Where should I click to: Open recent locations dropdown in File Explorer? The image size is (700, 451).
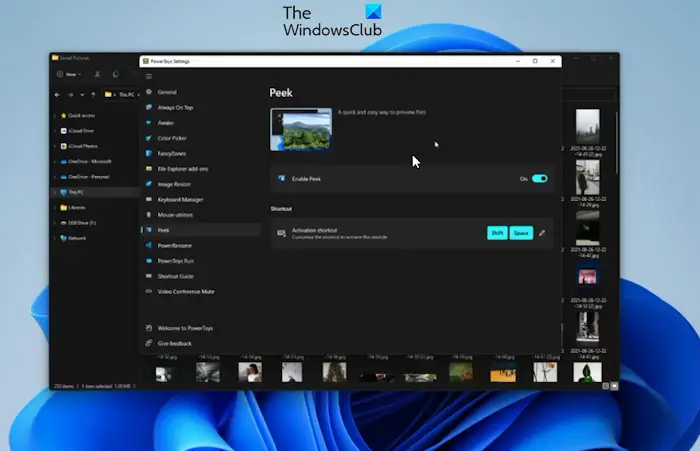click(x=82, y=95)
